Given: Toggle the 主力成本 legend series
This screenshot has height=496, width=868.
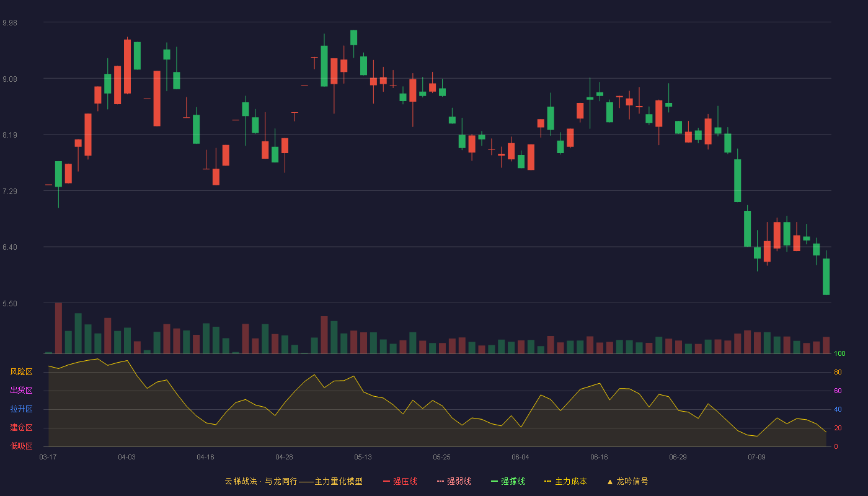Looking at the screenshot, I should [565, 481].
